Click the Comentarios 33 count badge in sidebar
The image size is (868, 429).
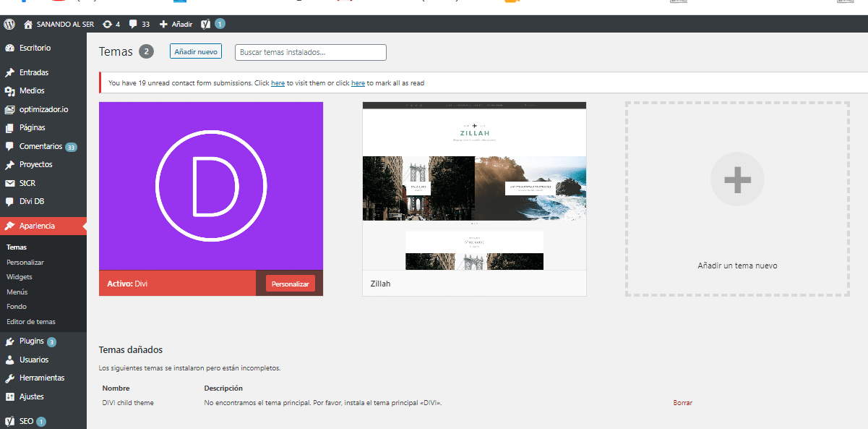pos(71,147)
